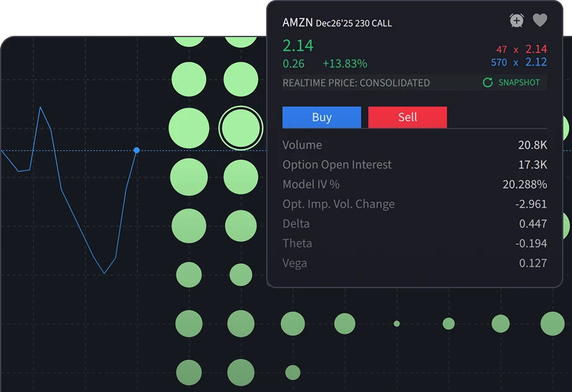Select the Delta row label

296,224
